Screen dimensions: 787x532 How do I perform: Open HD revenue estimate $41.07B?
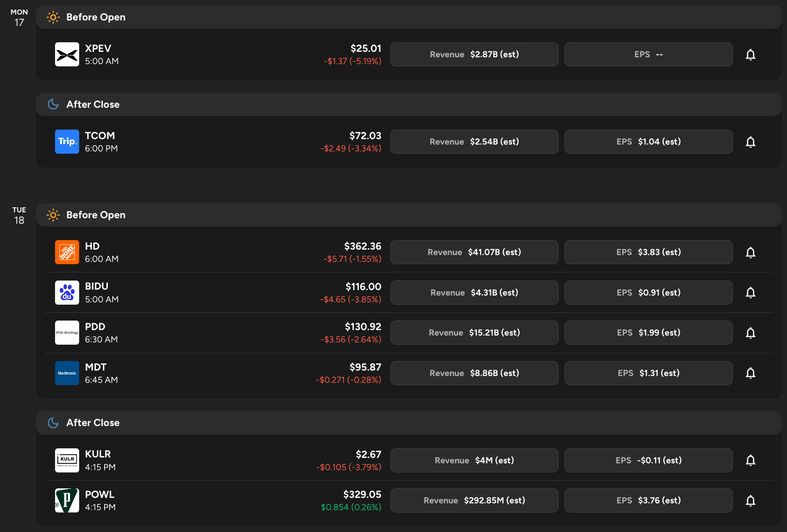click(474, 252)
